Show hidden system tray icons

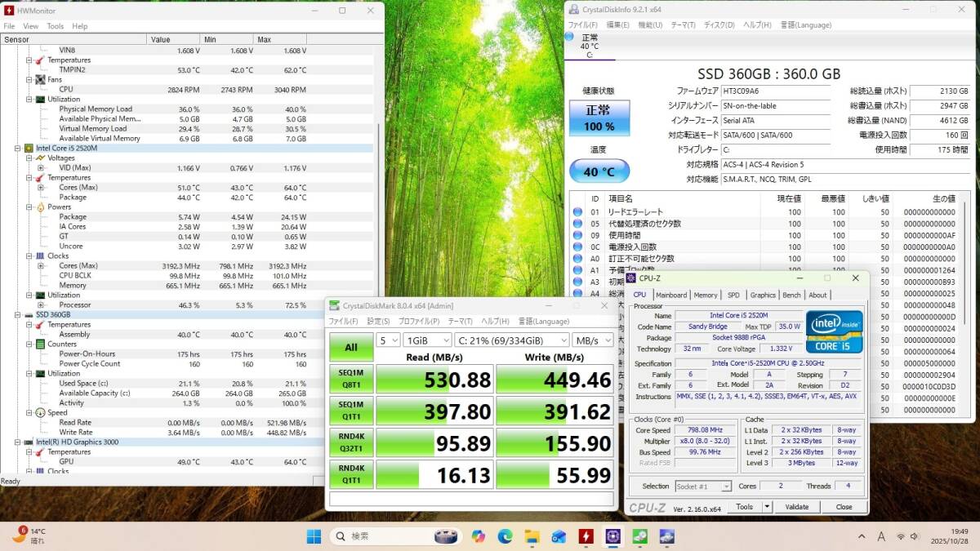[x=862, y=536]
